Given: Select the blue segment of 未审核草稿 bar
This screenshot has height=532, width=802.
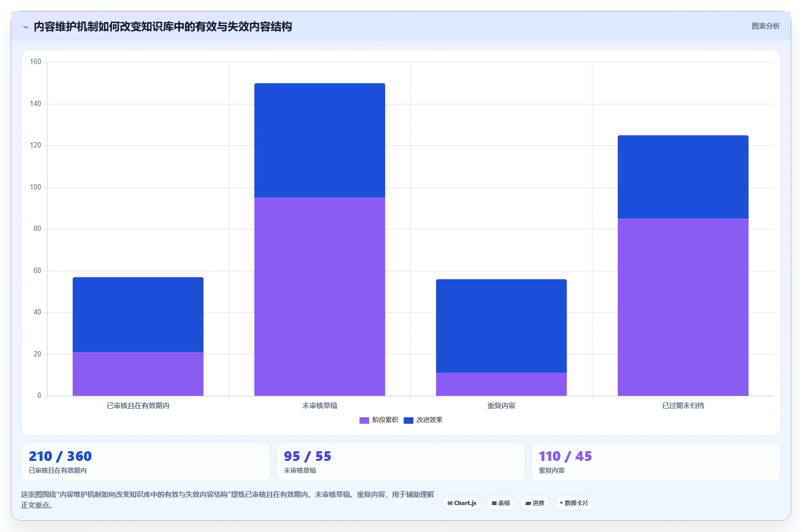Looking at the screenshot, I should tap(319, 141).
